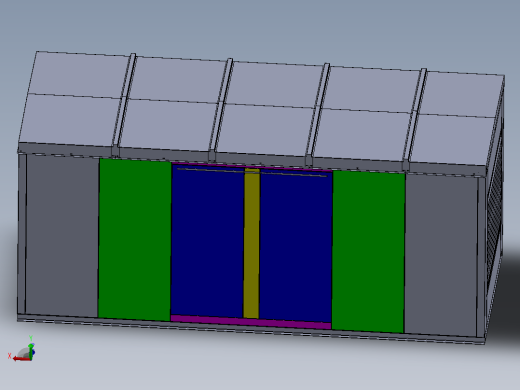Click the red X axis of the orientation triad
Screen dimensions: 520x390
click(21, 359)
